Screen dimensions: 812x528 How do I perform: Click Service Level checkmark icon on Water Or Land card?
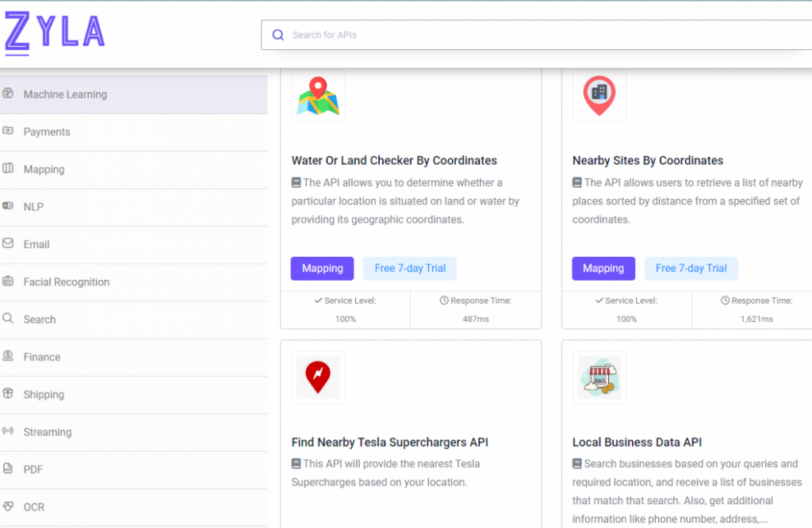(x=318, y=300)
